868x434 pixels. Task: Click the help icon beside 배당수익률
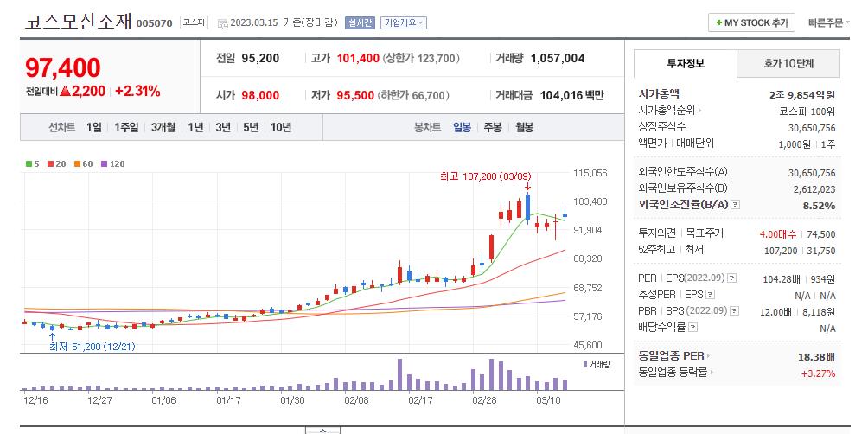point(692,328)
